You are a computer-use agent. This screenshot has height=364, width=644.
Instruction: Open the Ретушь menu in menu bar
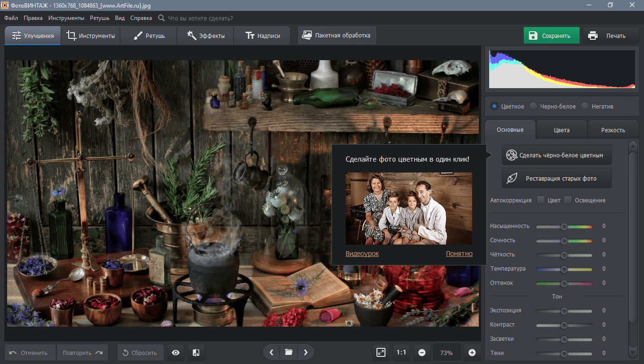coord(99,18)
